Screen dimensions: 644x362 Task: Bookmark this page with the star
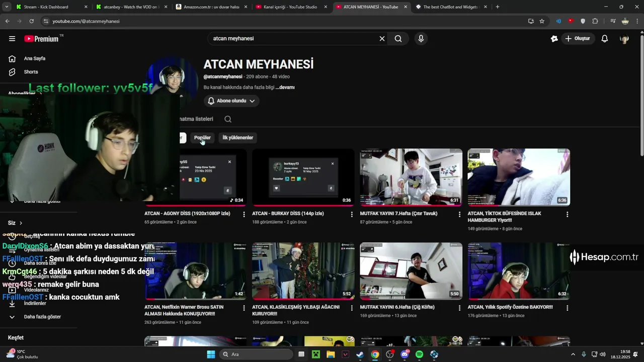(x=542, y=21)
